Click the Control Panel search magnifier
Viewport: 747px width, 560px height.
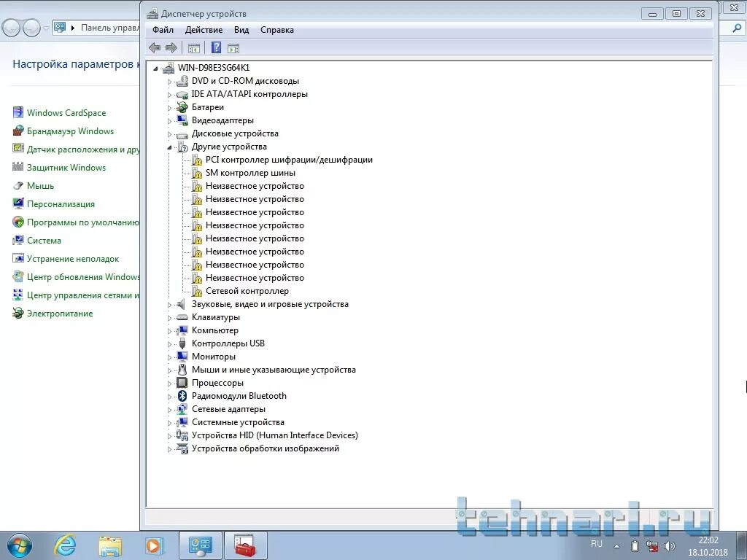coord(737,28)
